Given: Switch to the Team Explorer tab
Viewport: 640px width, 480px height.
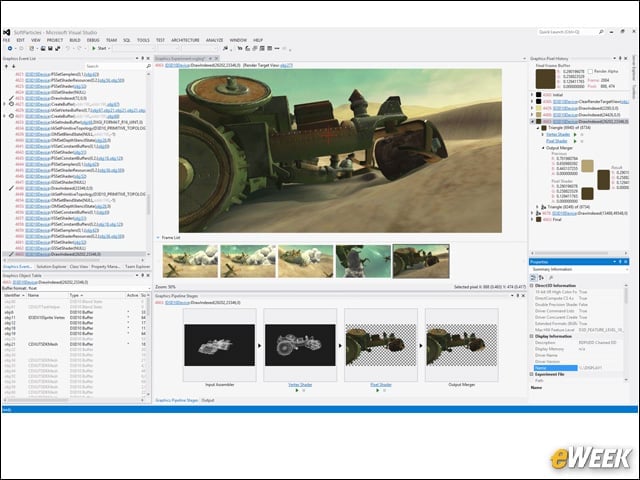Looking at the screenshot, I should click(x=137, y=267).
